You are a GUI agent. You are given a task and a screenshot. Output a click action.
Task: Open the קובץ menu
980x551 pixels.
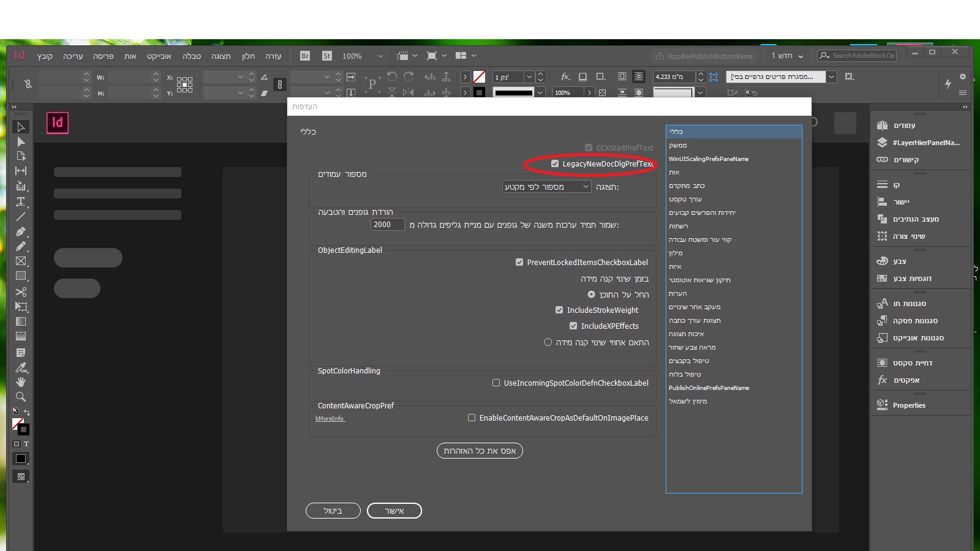[x=45, y=56]
